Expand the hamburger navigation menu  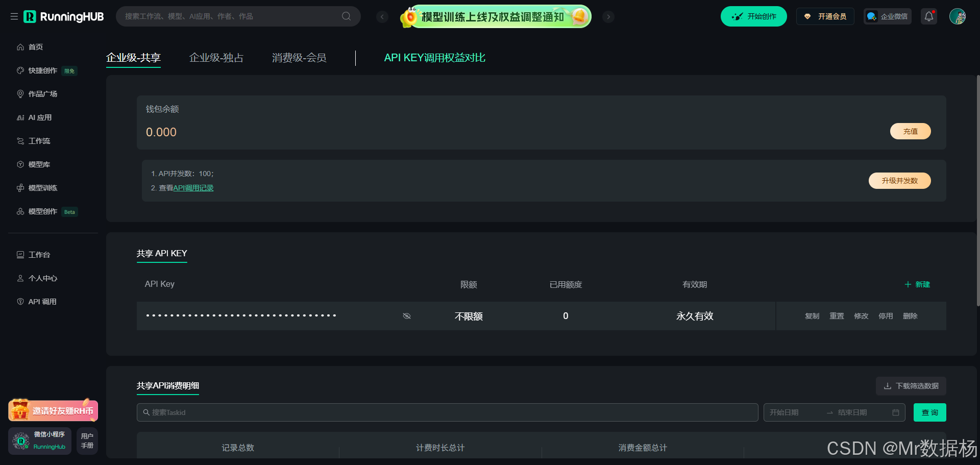14,16
